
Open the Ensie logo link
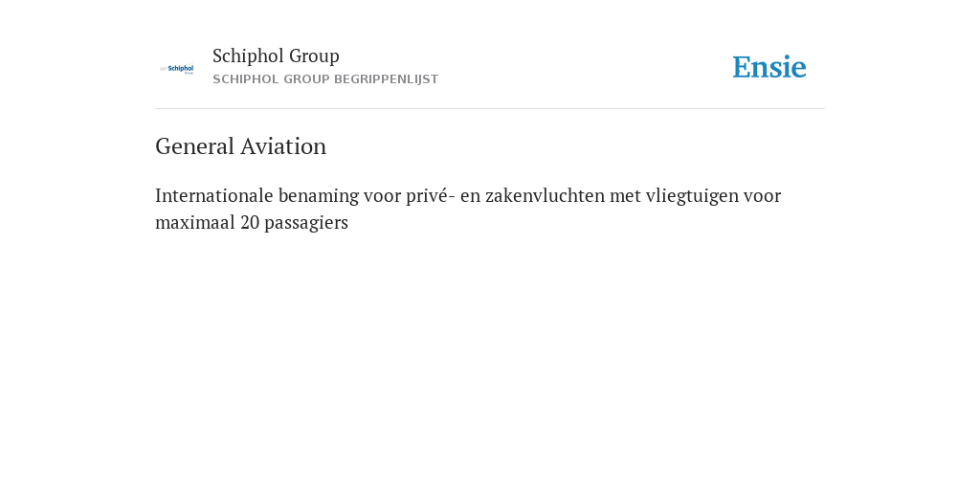(x=769, y=67)
